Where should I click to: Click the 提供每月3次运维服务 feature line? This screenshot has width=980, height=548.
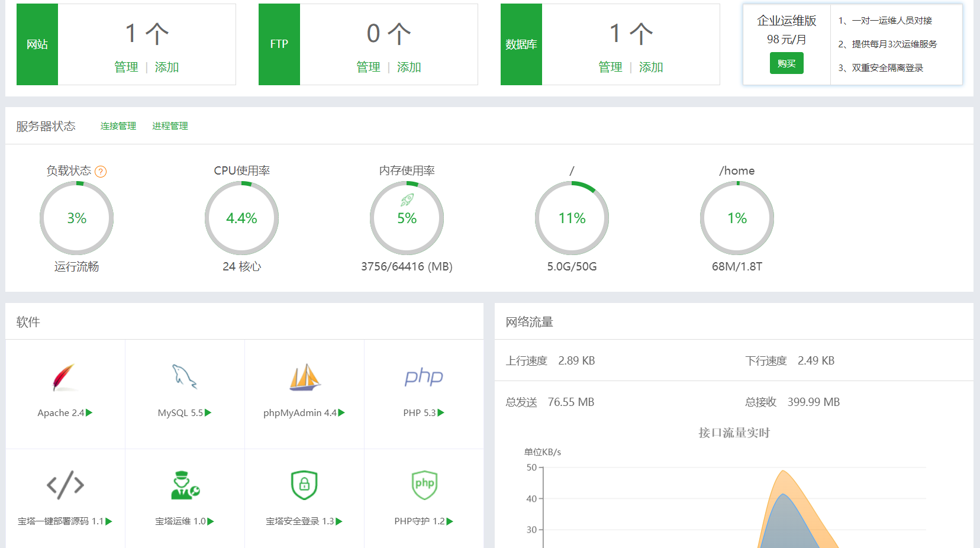click(x=888, y=44)
